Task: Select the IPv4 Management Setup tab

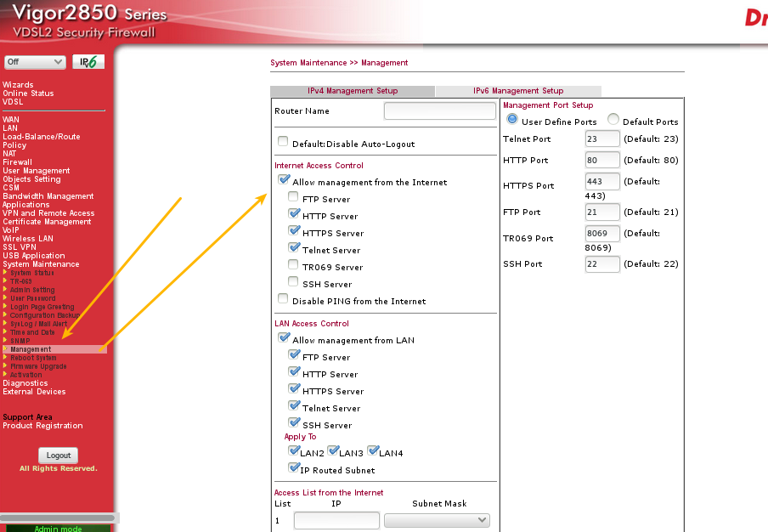Action: pyautogui.click(x=352, y=91)
